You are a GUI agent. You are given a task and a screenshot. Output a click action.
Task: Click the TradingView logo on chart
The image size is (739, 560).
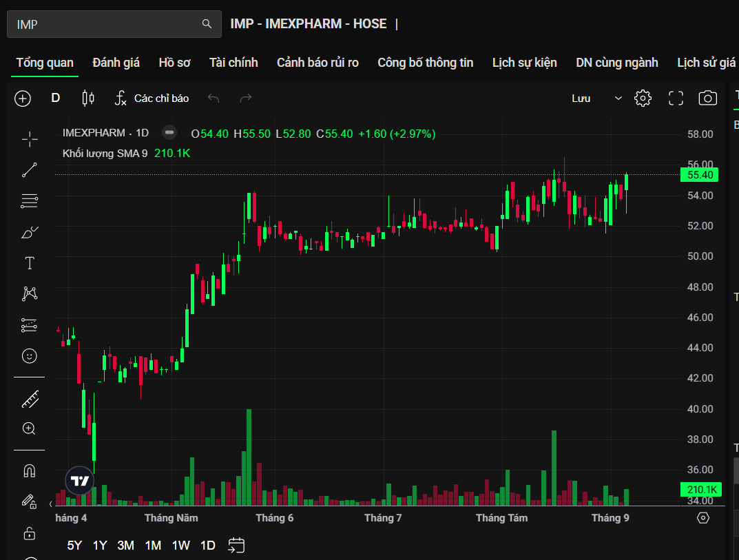click(80, 481)
